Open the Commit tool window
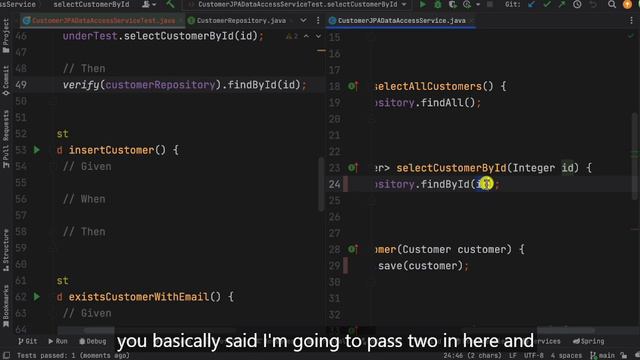 [6, 81]
